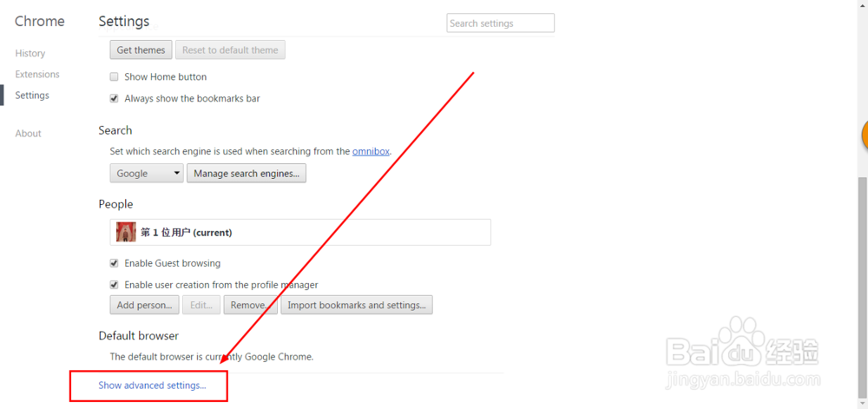This screenshot has width=868, height=409.
Task: Click the Remove button
Action: pyautogui.click(x=251, y=305)
